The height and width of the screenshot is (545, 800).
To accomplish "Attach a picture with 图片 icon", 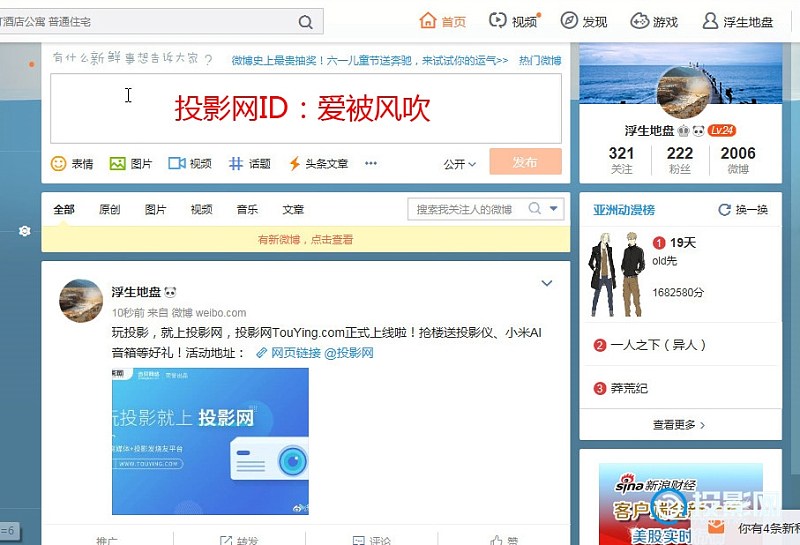I will 131,164.
